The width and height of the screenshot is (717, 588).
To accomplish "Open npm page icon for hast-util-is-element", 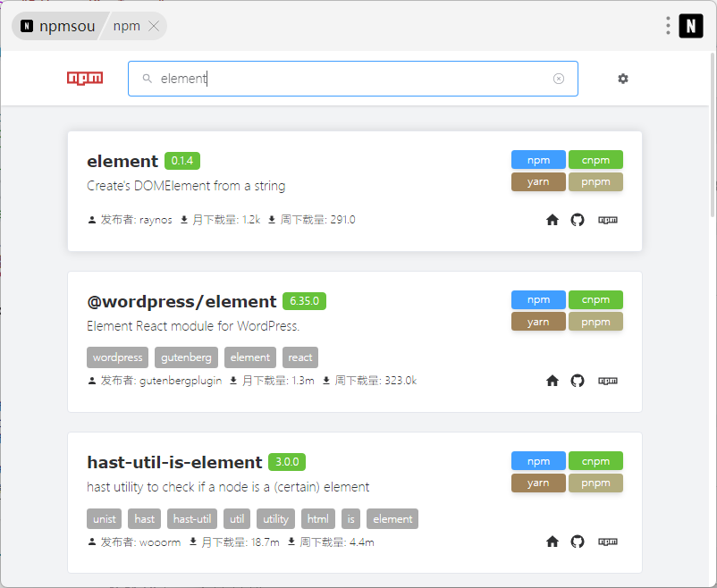I will coord(608,542).
